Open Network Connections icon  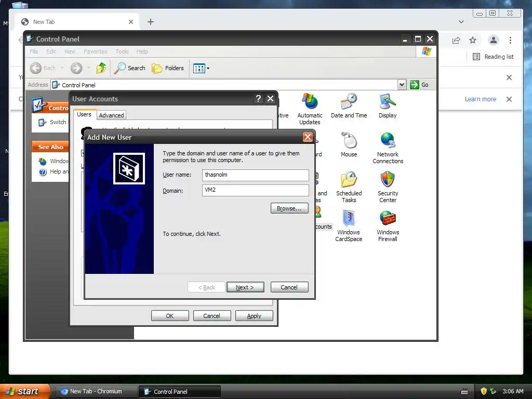[388, 148]
